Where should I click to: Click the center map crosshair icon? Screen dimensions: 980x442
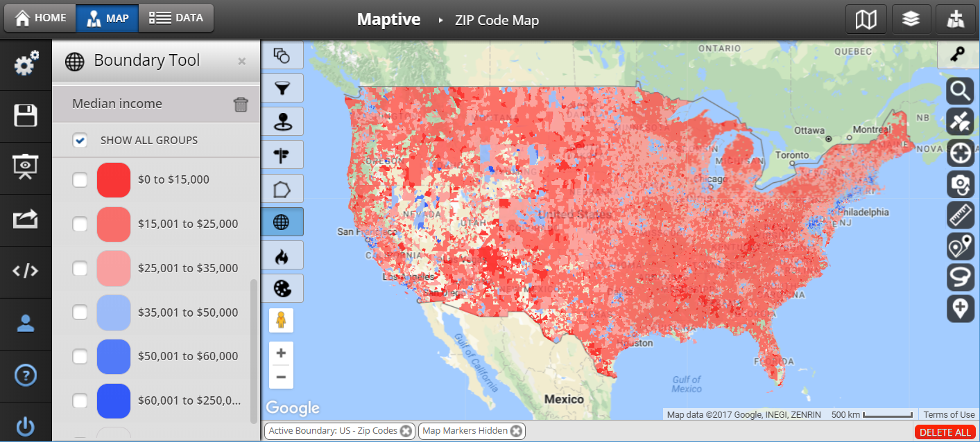click(x=961, y=153)
